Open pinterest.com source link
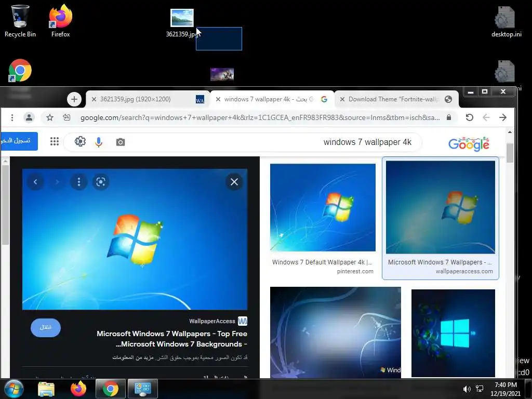 click(x=355, y=271)
